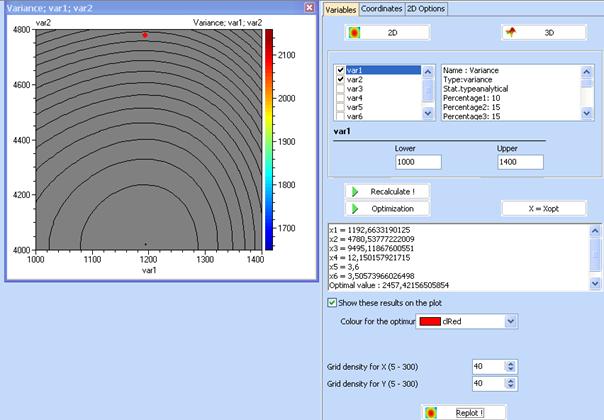This screenshot has height=420, width=604.
Task: Open the optimum colour dropdown
Action: click(511, 321)
